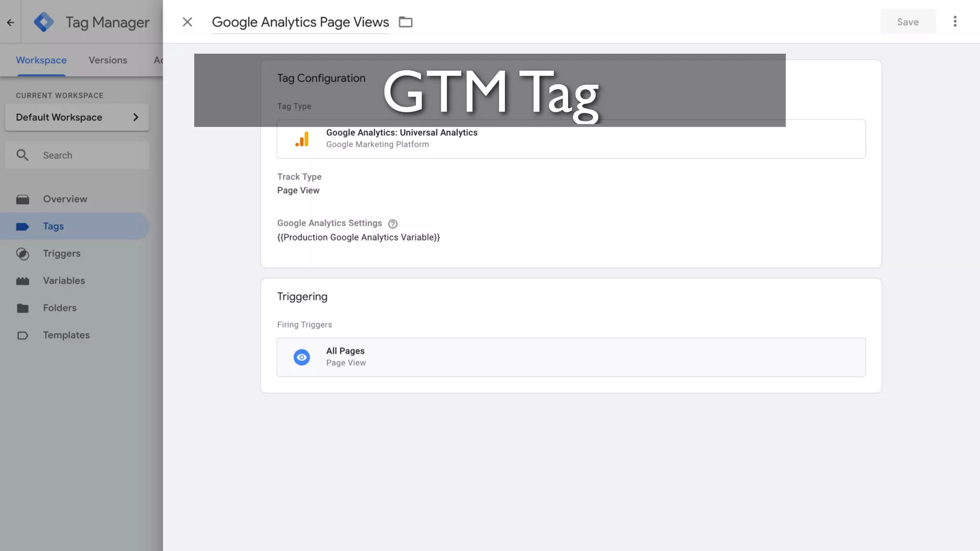Close the tag editor panel
This screenshot has width=980, height=551.
pos(187,22)
